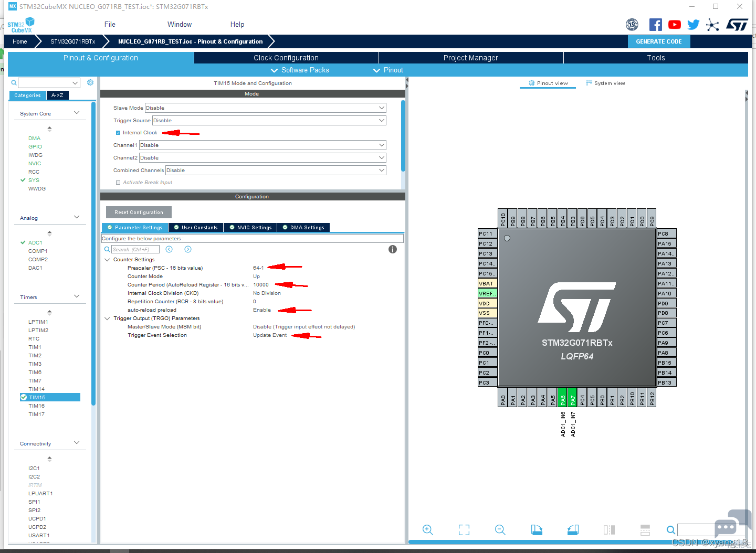
Task: Open the Help menu
Action: click(237, 25)
